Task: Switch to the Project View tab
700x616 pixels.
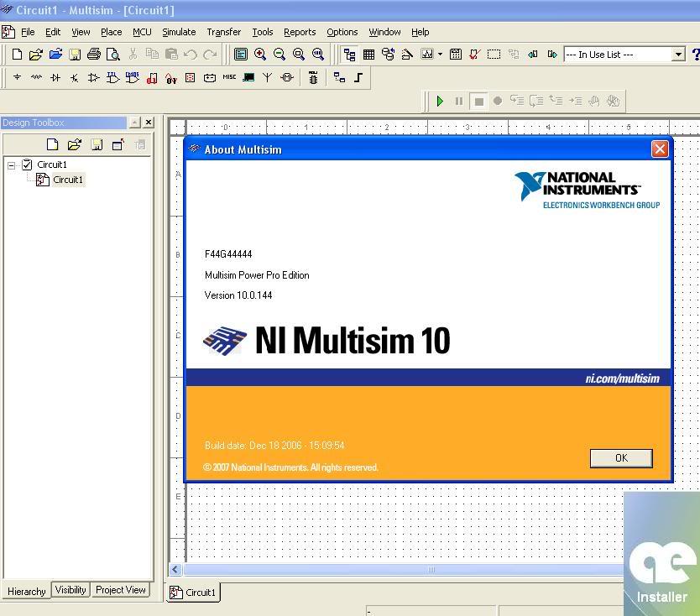Action: [x=121, y=590]
